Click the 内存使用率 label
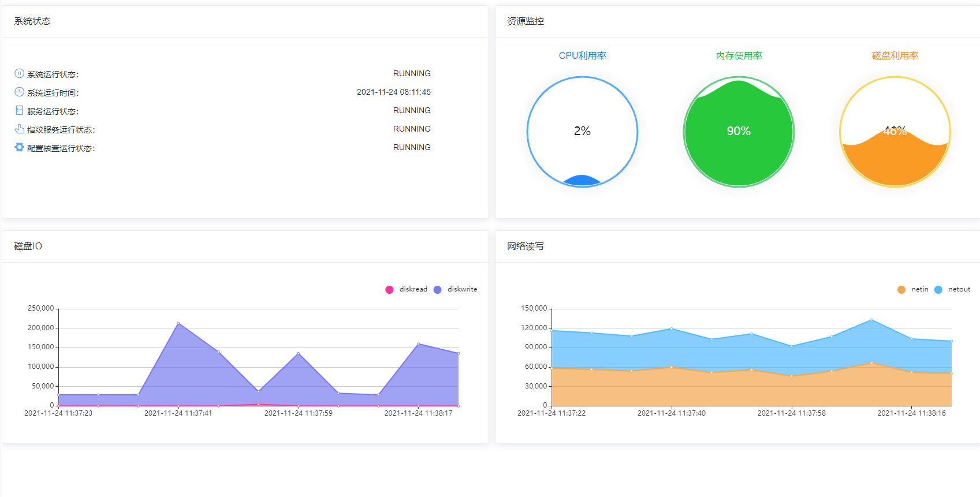Viewport: 980px width, 497px height. coord(739,56)
